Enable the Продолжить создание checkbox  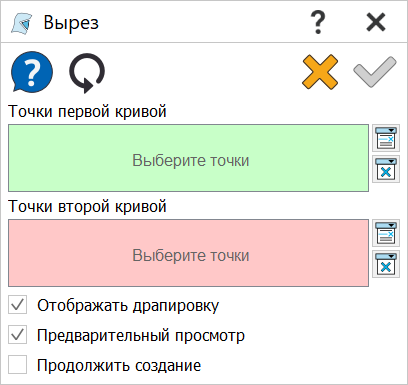(x=18, y=365)
